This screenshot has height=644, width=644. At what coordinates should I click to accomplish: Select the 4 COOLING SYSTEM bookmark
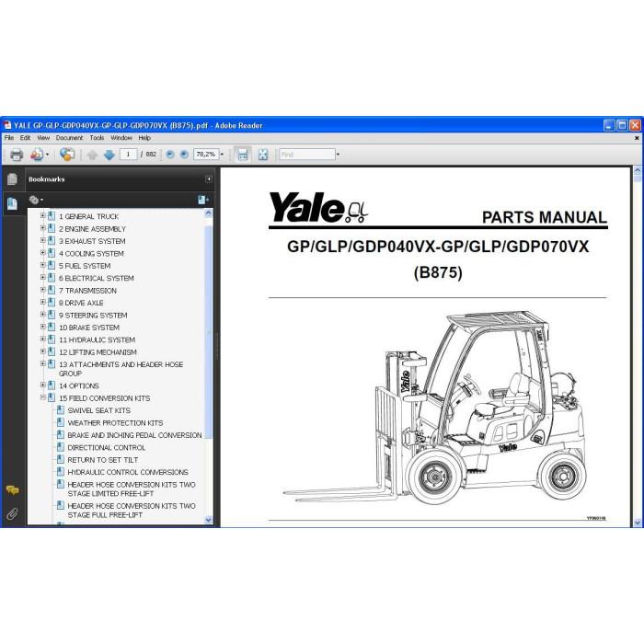[x=91, y=253]
